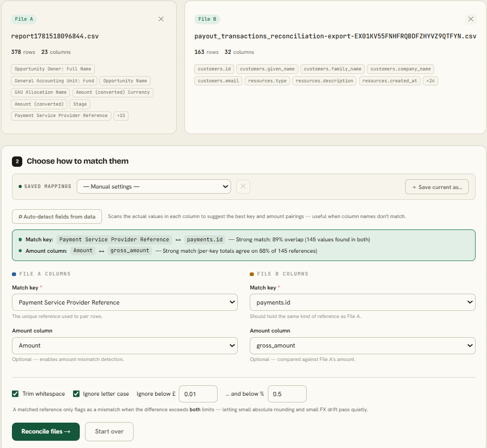This screenshot has height=448, width=487.
Task: Click customers.given_name column chip
Action: (267, 69)
